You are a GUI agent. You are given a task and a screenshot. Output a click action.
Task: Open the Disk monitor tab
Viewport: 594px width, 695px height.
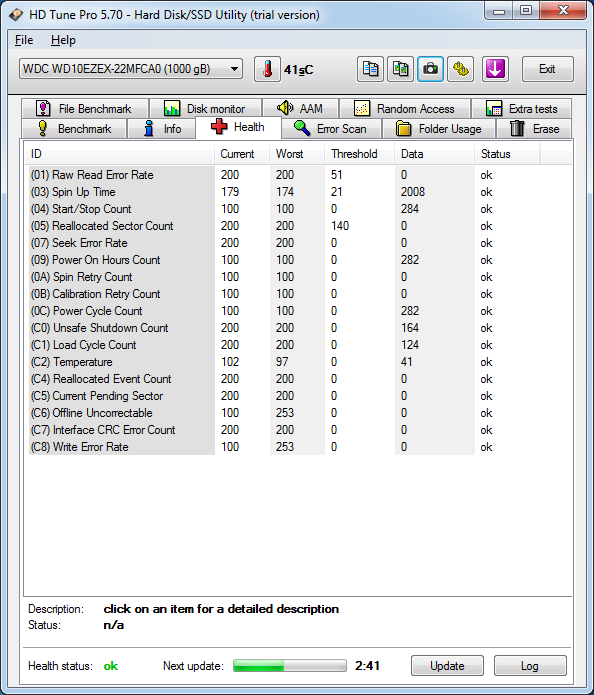coord(205,109)
